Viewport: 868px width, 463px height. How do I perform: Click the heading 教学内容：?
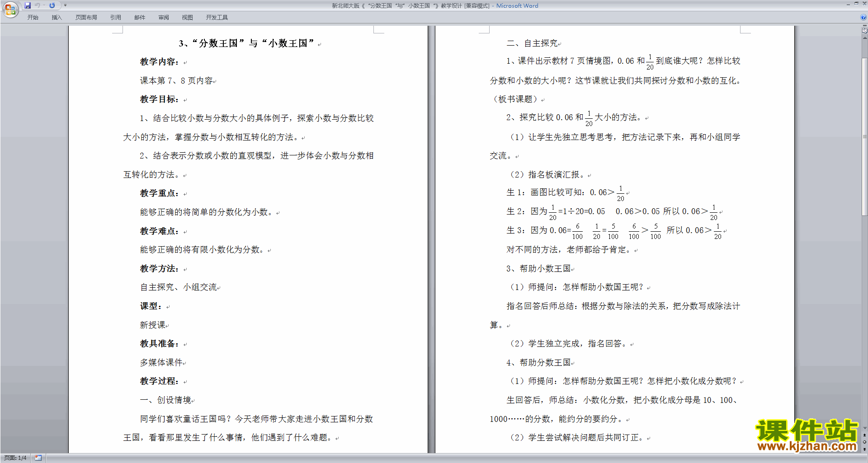click(x=160, y=62)
